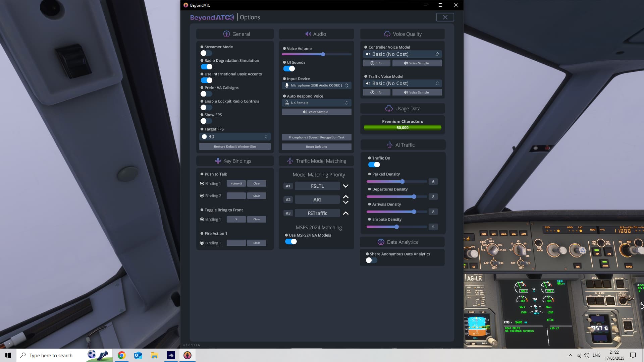Play Controller Voice Model Voice Sample
The image size is (644, 362).
(x=417, y=63)
